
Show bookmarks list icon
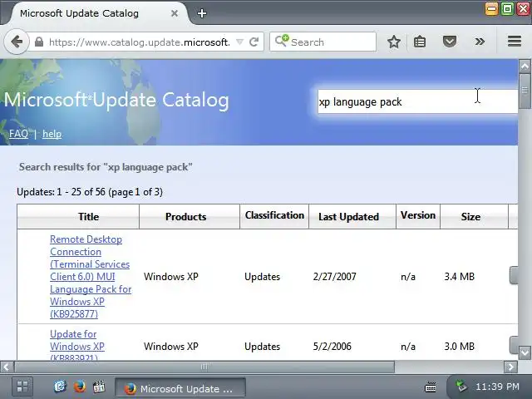click(420, 42)
